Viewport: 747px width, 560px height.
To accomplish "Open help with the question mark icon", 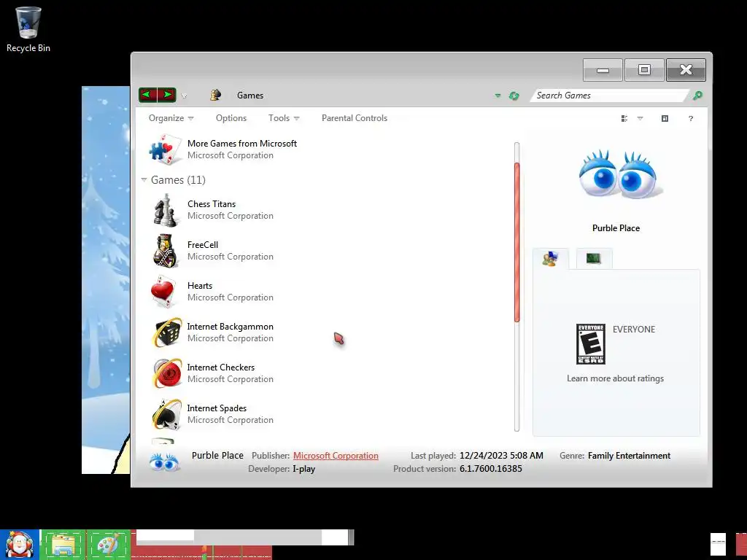I will click(690, 119).
